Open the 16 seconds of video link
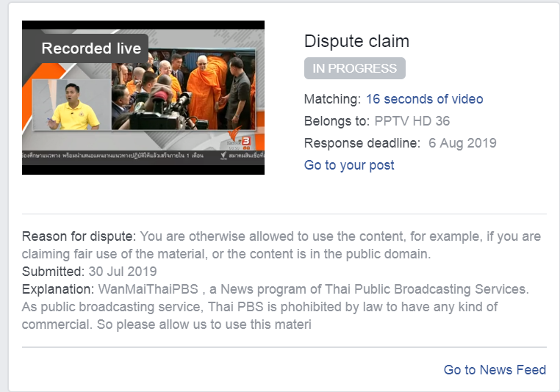The width and height of the screenshot is (560, 392). click(x=424, y=99)
